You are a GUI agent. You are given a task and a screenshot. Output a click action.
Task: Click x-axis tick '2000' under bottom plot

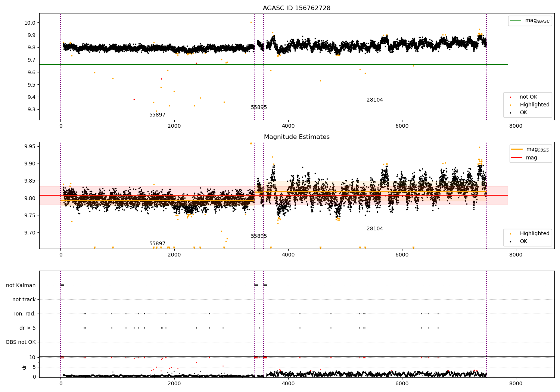[174, 384]
